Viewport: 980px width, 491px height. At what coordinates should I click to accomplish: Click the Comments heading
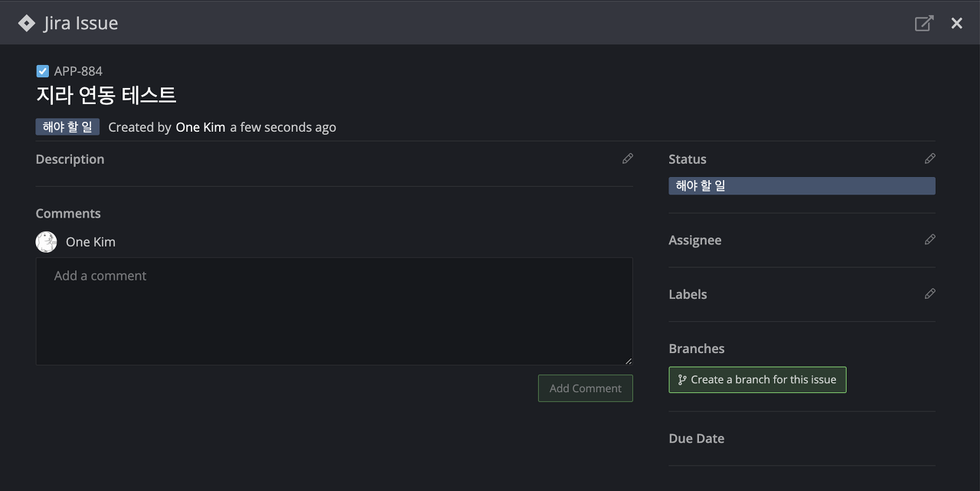pyautogui.click(x=68, y=214)
